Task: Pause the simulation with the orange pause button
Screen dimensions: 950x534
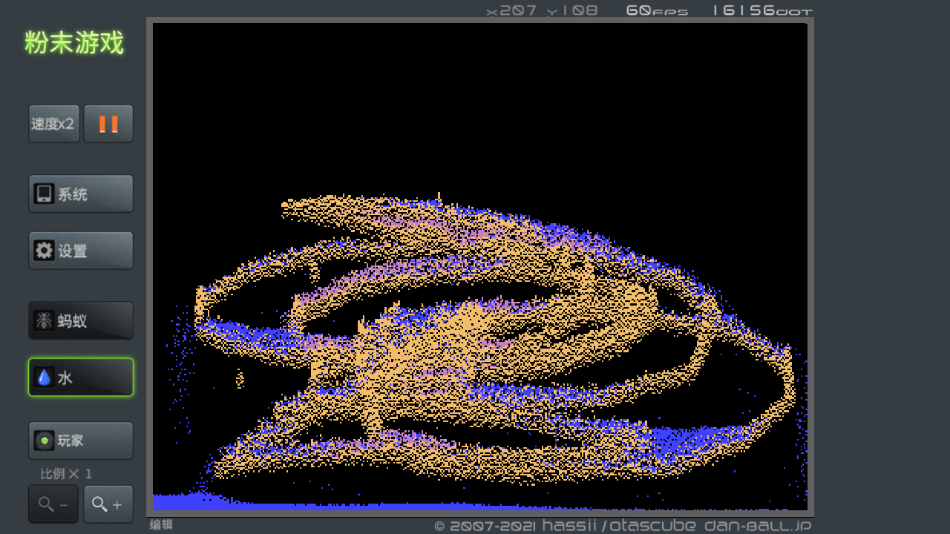Action: [x=108, y=124]
